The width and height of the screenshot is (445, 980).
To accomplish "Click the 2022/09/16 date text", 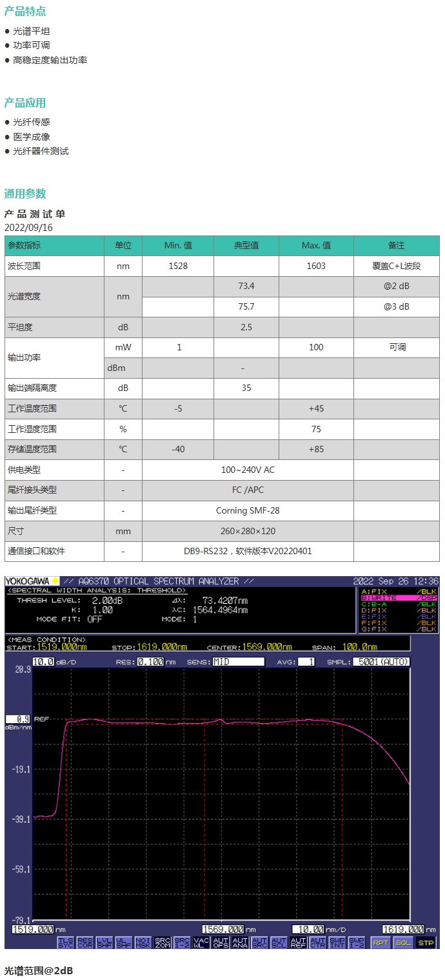I will point(29,228).
